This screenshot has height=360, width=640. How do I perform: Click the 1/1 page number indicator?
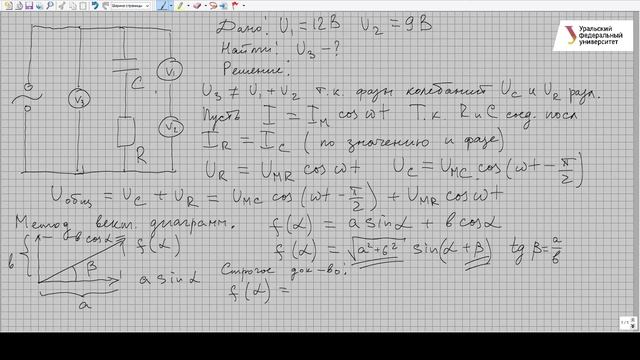click(x=625, y=322)
